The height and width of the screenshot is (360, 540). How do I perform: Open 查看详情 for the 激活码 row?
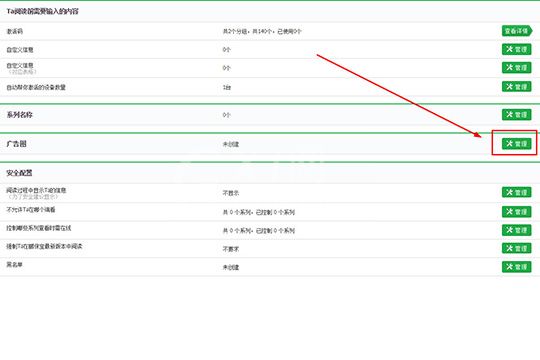(x=517, y=31)
